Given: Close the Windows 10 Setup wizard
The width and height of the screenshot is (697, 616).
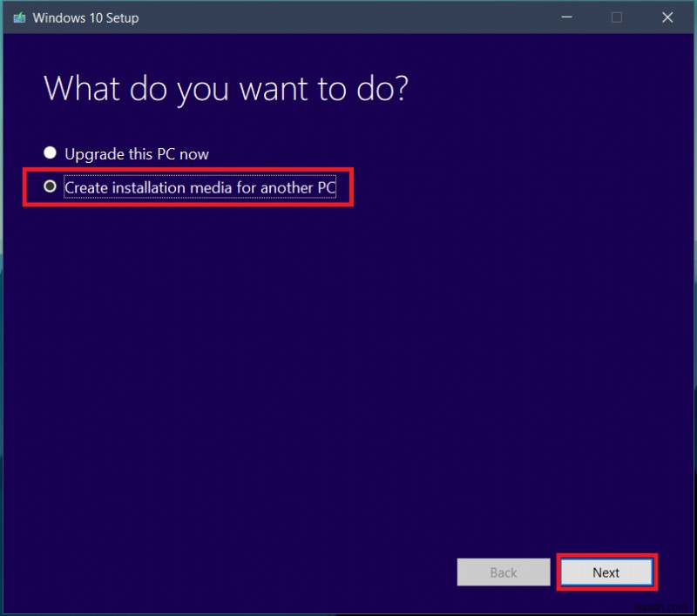Looking at the screenshot, I should (667, 17).
